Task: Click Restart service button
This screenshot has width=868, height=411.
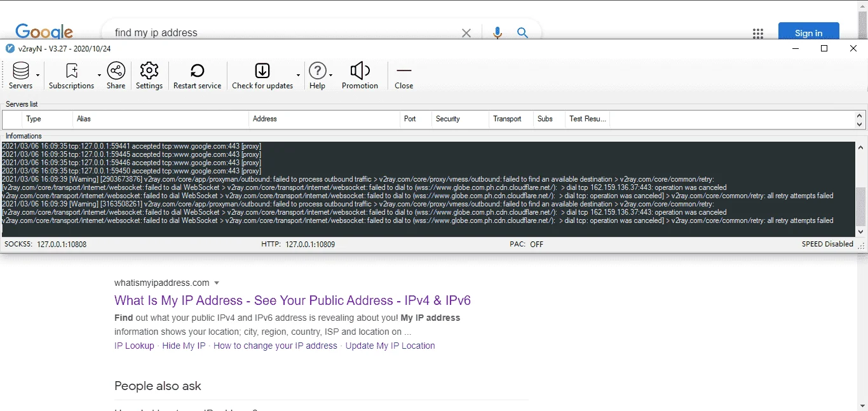Action: click(197, 76)
